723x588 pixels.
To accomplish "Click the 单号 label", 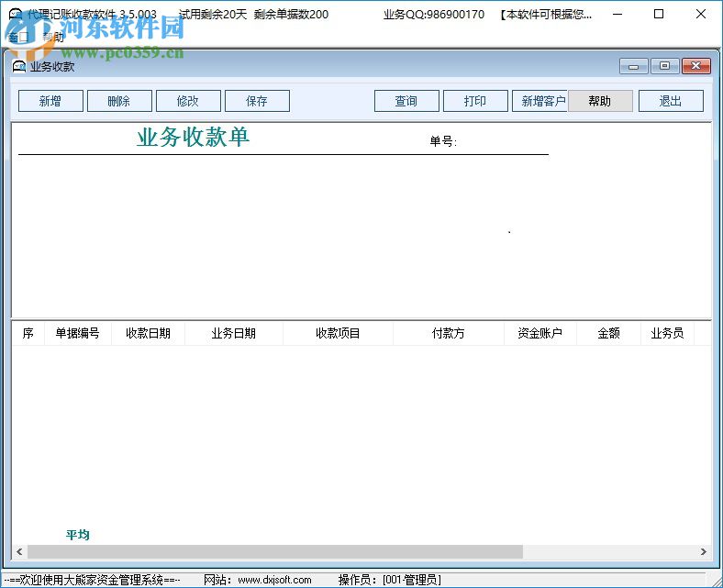I will [443, 141].
